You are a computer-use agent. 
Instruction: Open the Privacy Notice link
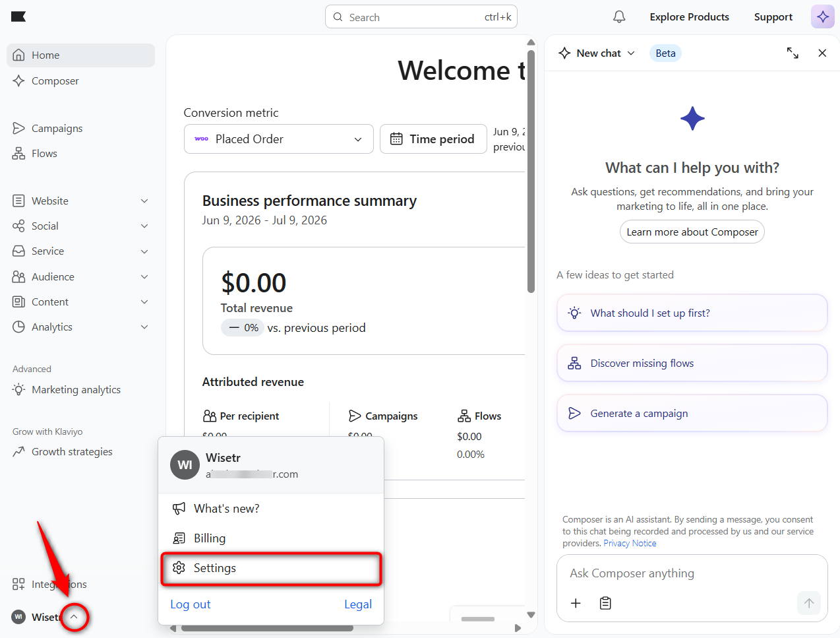(x=630, y=544)
